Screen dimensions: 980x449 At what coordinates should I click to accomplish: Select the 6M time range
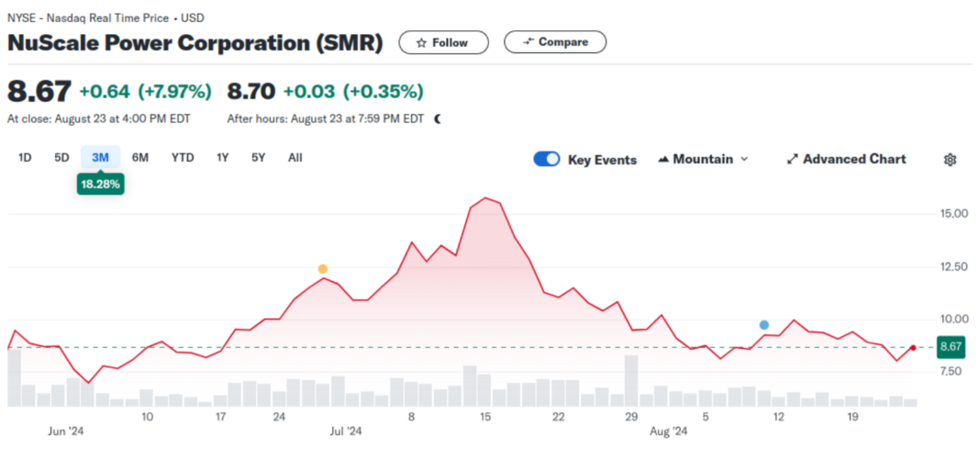click(x=139, y=158)
